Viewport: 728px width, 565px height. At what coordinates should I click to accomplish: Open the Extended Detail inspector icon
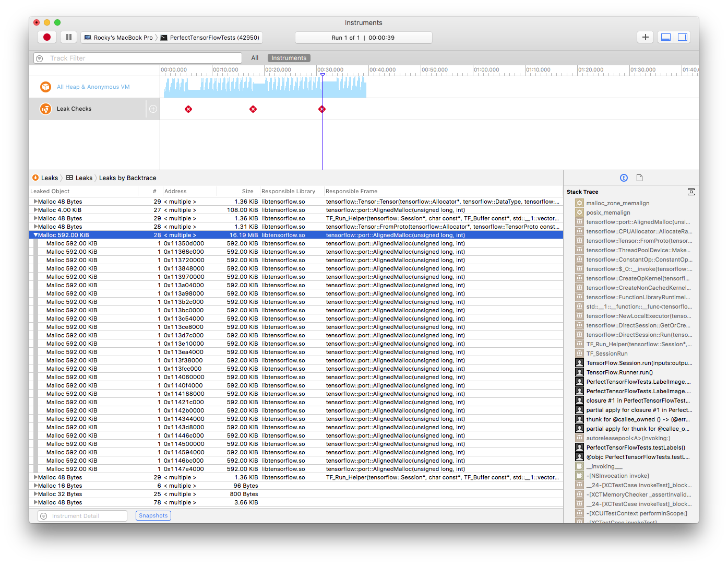(x=624, y=178)
